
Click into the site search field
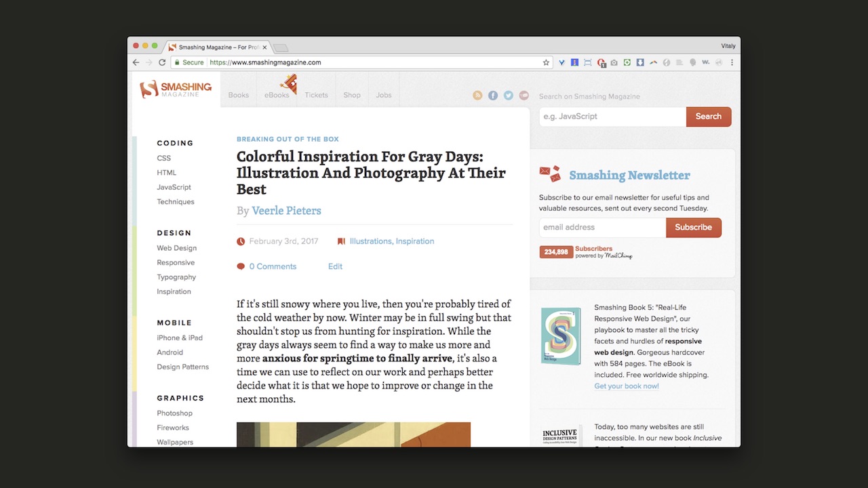pos(612,117)
